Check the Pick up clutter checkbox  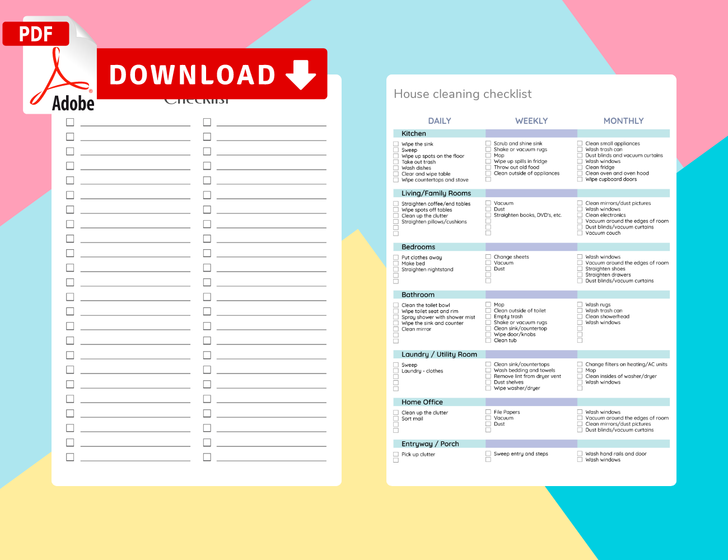pos(396,454)
